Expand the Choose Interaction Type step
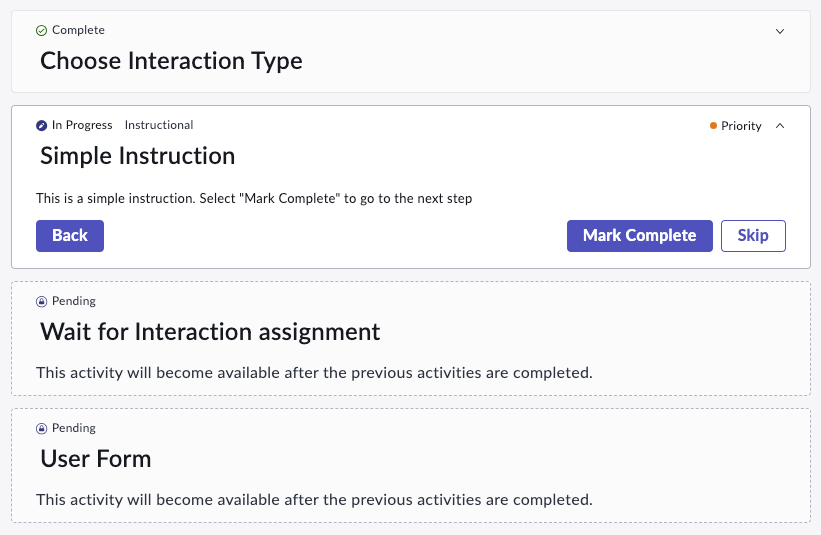This screenshot has width=821, height=535. pos(780,31)
